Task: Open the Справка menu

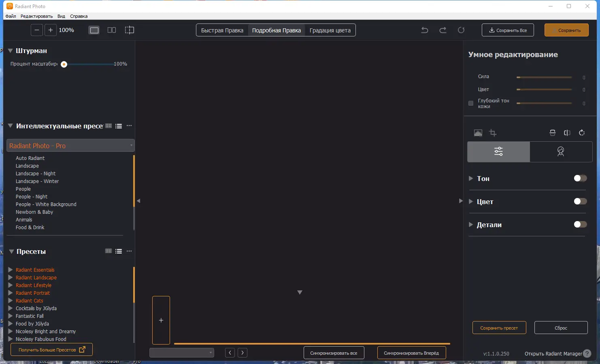Action: (x=79, y=16)
